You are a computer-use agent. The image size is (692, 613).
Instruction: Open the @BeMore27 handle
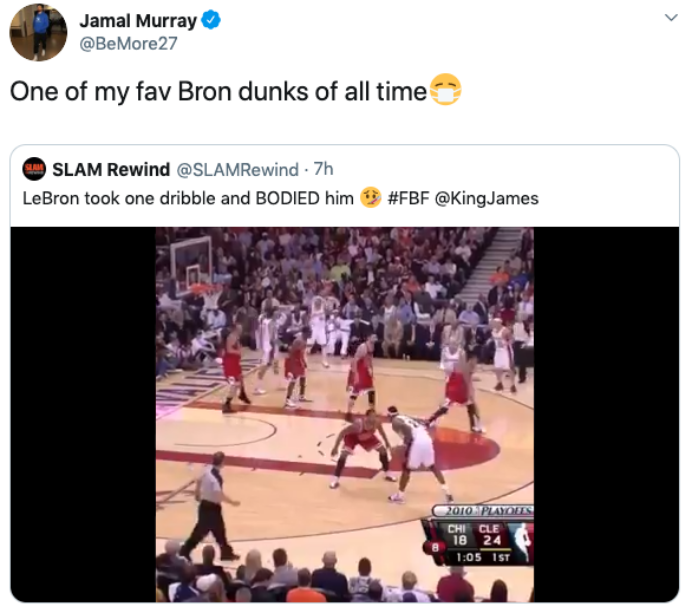tap(128, 44)
